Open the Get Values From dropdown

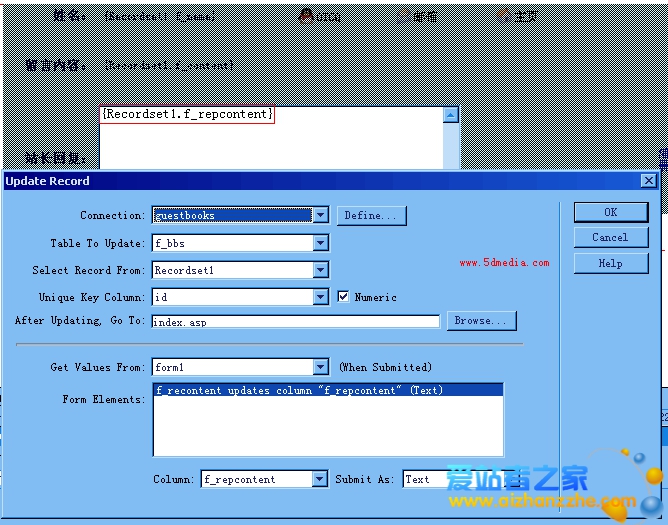click(320, 367)
